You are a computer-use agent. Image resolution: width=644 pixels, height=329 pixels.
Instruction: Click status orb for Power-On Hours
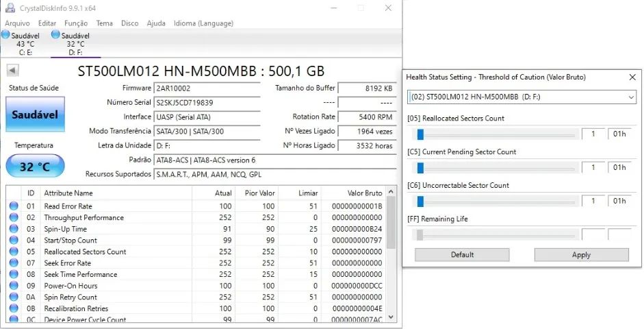(x=14, y=285)
